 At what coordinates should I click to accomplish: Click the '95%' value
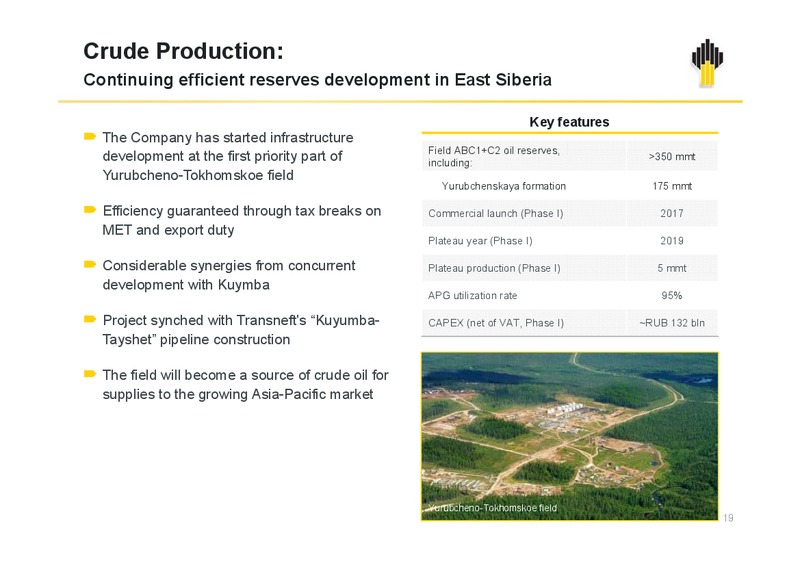pyautogui.click(x=672, y=296)
